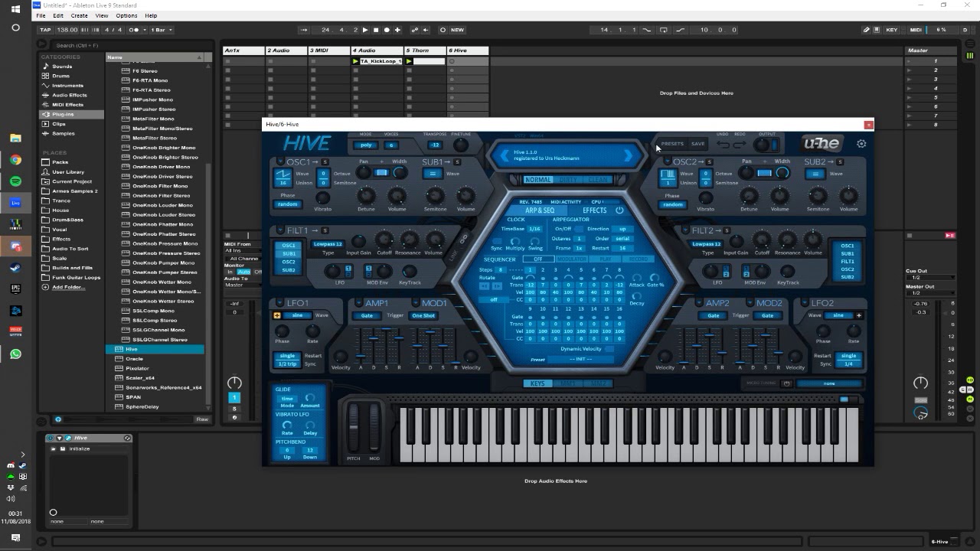
Task: Click the transport Record button
Action: (x=387, y=30)
